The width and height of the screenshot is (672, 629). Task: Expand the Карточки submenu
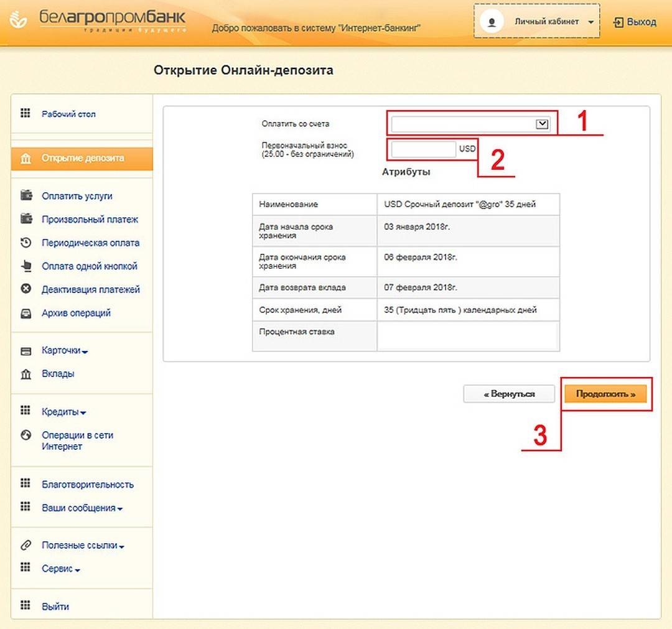(64, 350)
